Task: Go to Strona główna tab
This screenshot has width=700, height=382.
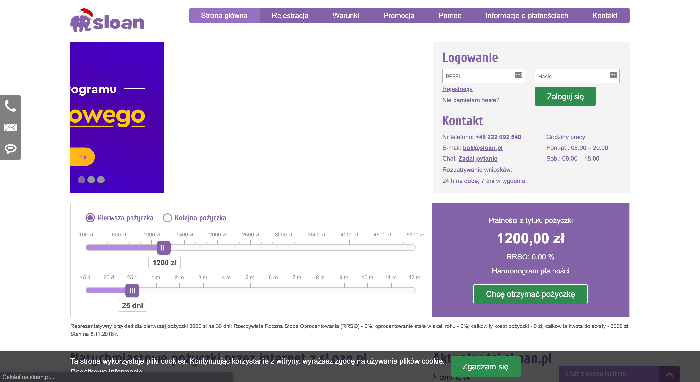Action: click(224, 16)
